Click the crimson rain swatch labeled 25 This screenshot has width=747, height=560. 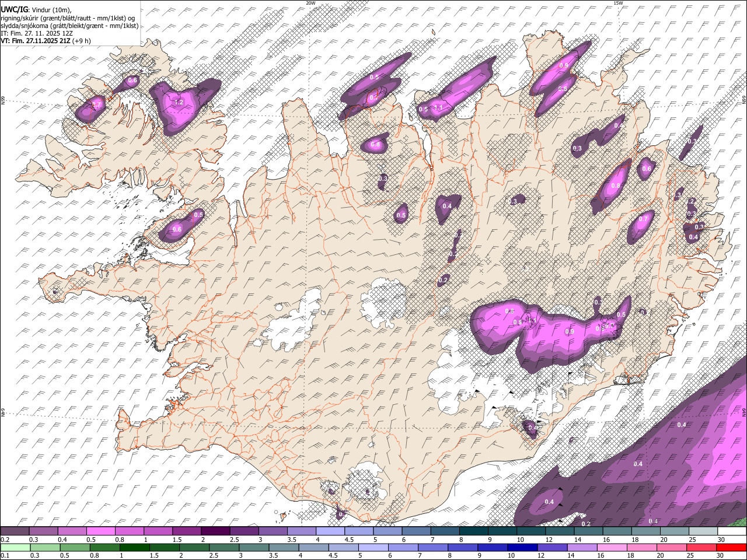point(701,547)
